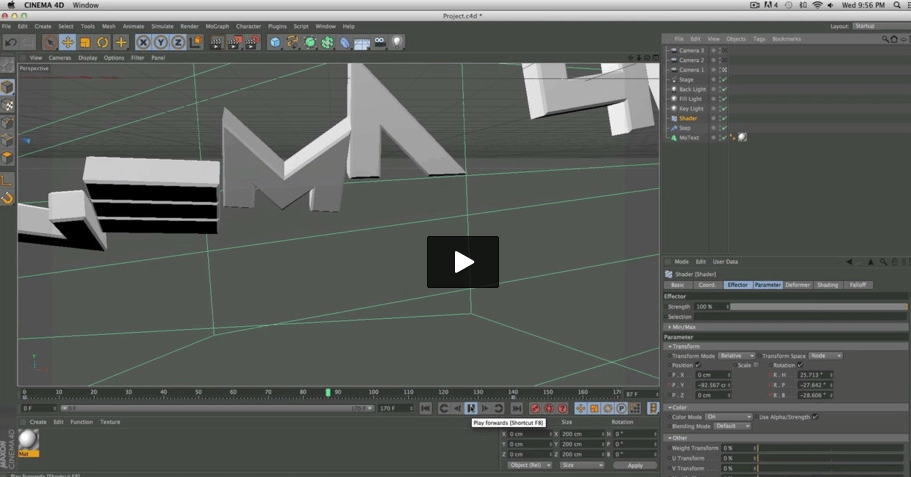Open the Blending Mode Default dropdown
Screen dimensions: 911x477
[x=732, y=426]
